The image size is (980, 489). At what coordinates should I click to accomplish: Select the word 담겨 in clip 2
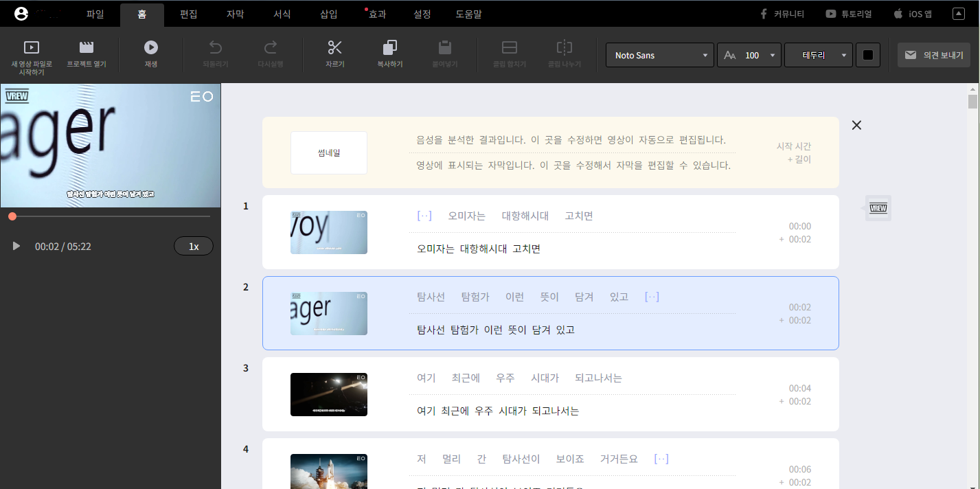[584, 297]
